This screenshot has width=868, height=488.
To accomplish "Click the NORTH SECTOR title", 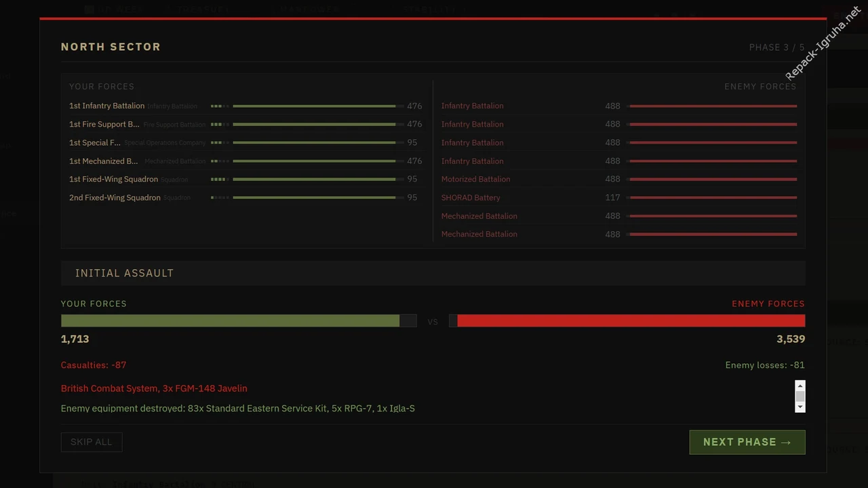I will click(x=111, y=47).
